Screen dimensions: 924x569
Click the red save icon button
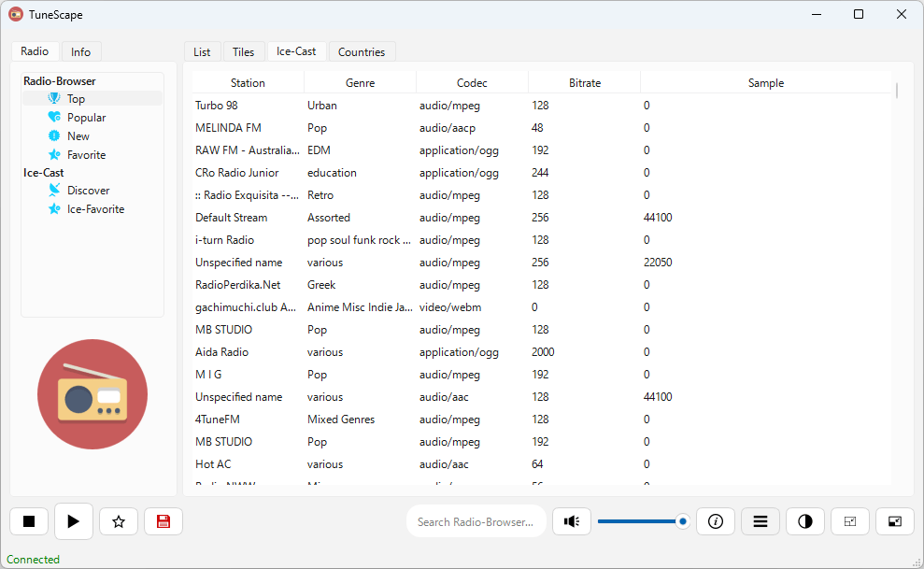(163, 521)
